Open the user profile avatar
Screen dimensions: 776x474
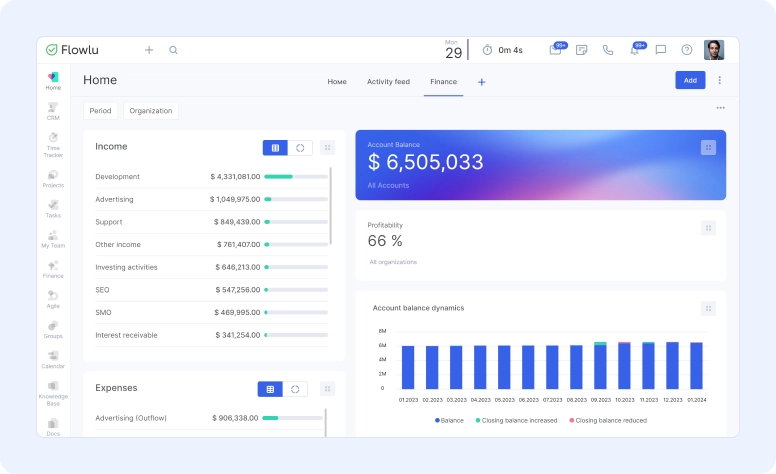click(x=714, y=50)
